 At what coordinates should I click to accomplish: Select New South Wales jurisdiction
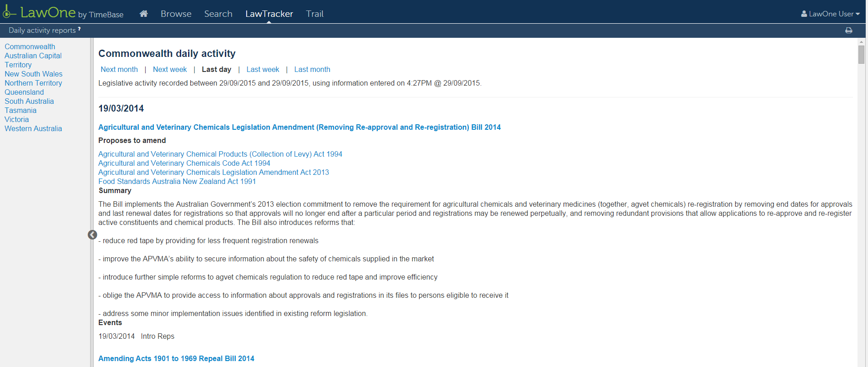pyautogui.click(x=33, y=74)
